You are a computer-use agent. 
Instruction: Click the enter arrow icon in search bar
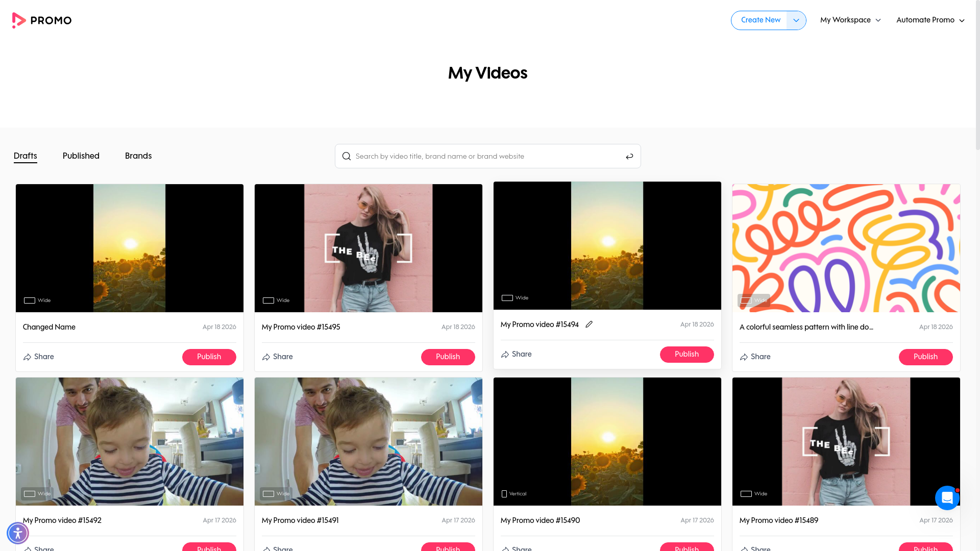click(x=629, y=156)
